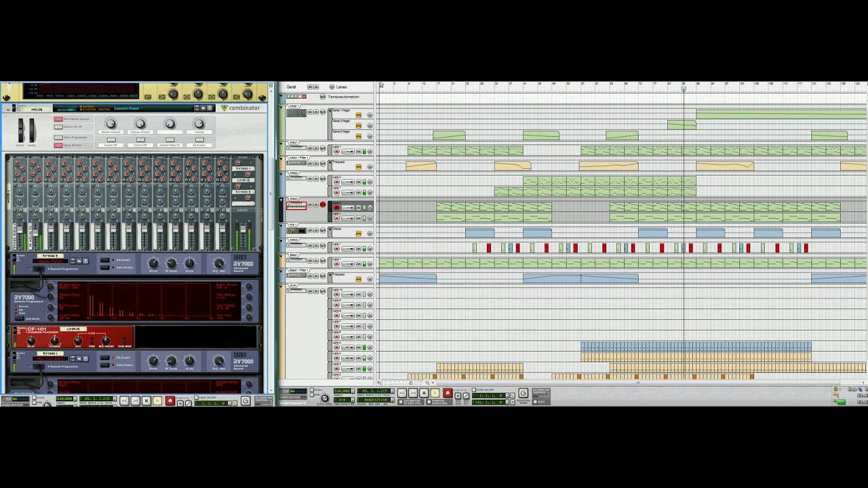This screenshot has height=488, width=868.
Task: Click Show Programmer on Combinator
Action: point(58,138)
